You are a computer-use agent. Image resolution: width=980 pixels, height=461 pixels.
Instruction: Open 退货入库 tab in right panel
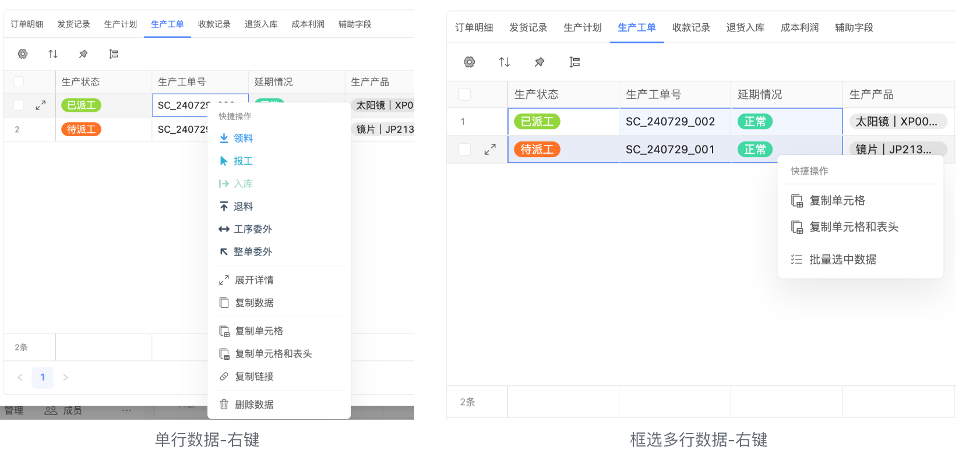coord(745,28)
